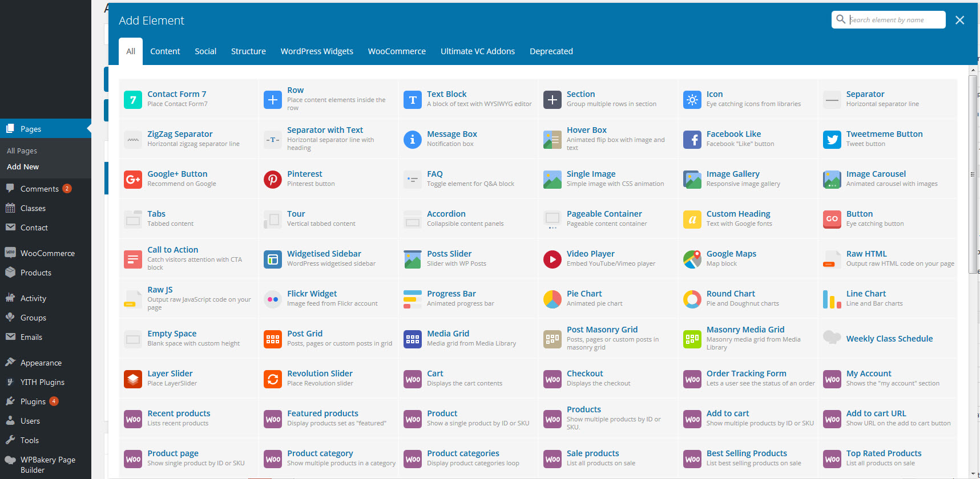This screenshot has height=479, width=980.
Task: Open Plugins in the WordPress sidebar
Action: point(33,401)
